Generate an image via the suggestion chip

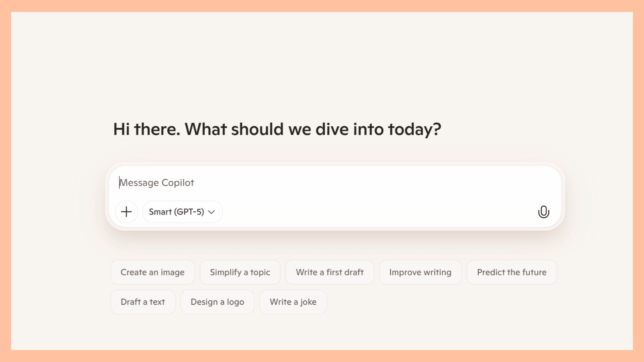coord(152,272)
